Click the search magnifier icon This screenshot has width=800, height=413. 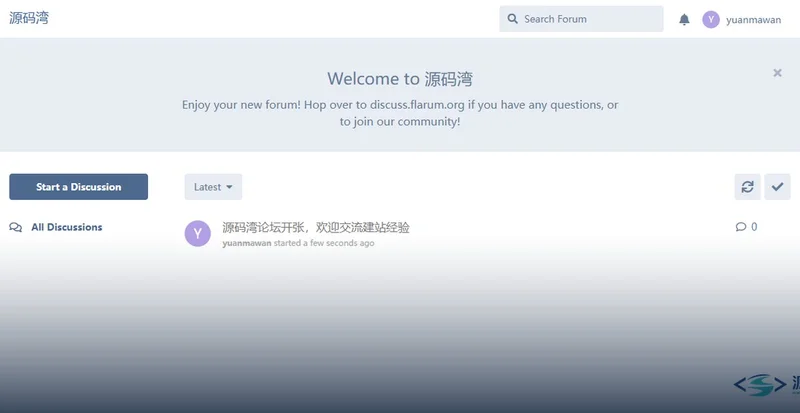click(x=513, y=19)
